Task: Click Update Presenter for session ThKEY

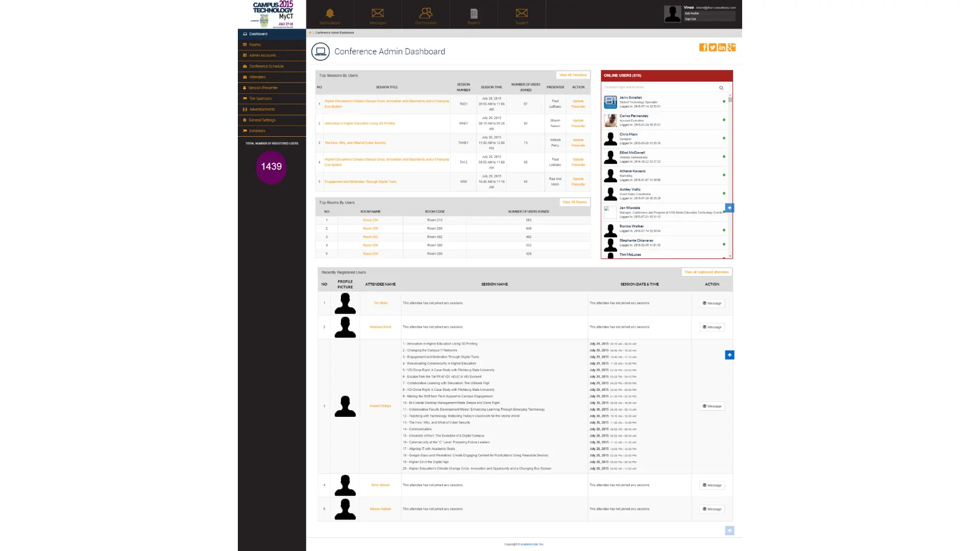Action: click(578, 143)
